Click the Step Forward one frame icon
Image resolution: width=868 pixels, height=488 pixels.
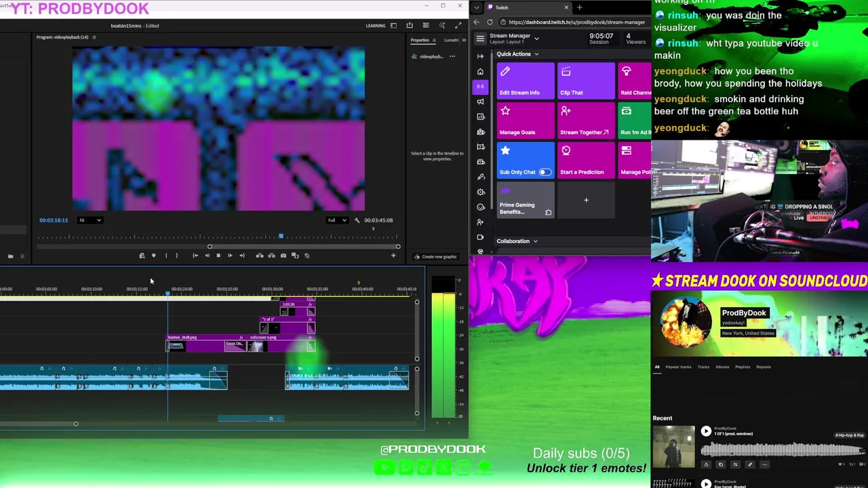(x=230, y=256)
